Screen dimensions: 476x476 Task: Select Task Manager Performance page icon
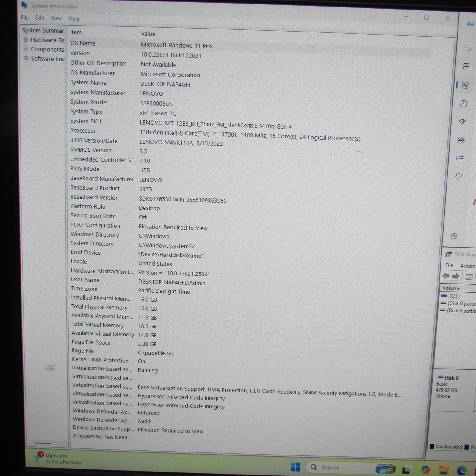[465, 85]
